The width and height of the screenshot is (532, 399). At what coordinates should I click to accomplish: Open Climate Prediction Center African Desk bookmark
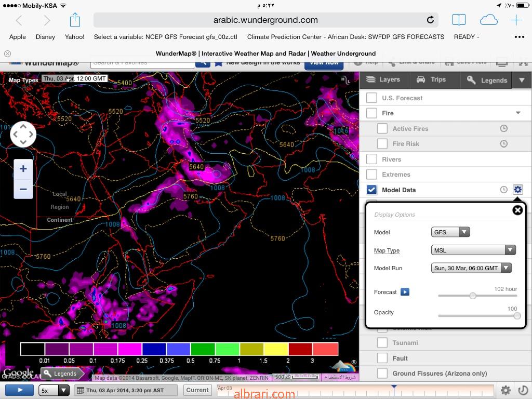click(345, 37)
